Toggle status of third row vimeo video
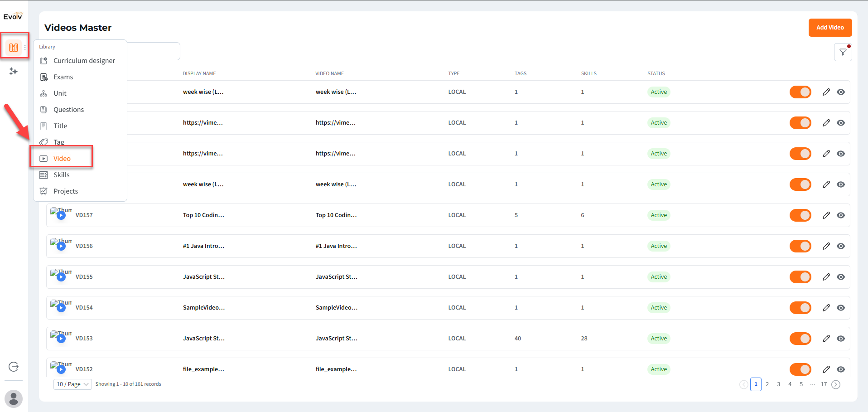 pos(800,154)
